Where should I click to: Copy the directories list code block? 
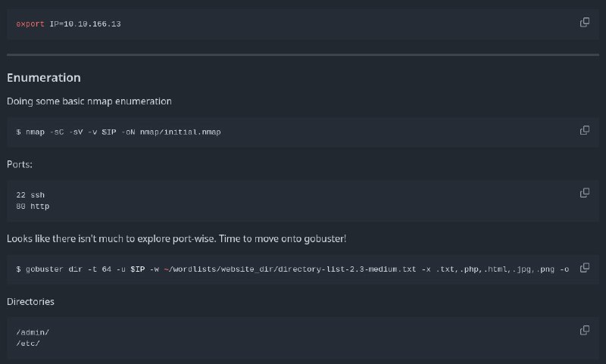click(584, 331)
